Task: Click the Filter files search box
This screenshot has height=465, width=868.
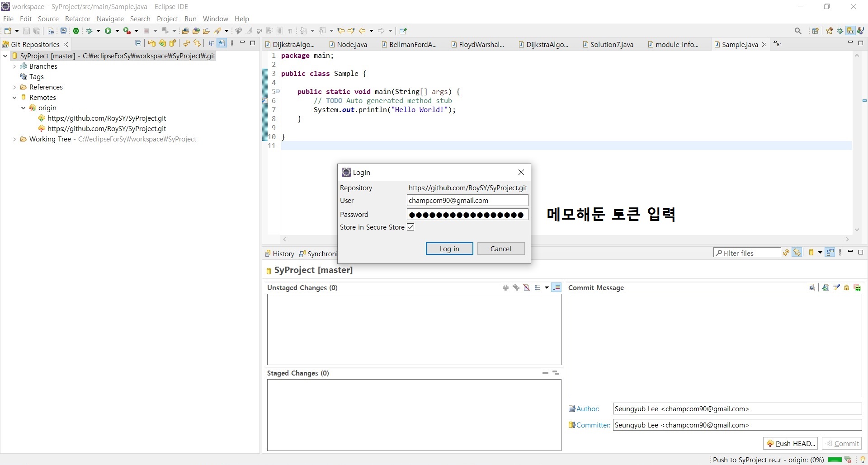Action: point(747,253)
